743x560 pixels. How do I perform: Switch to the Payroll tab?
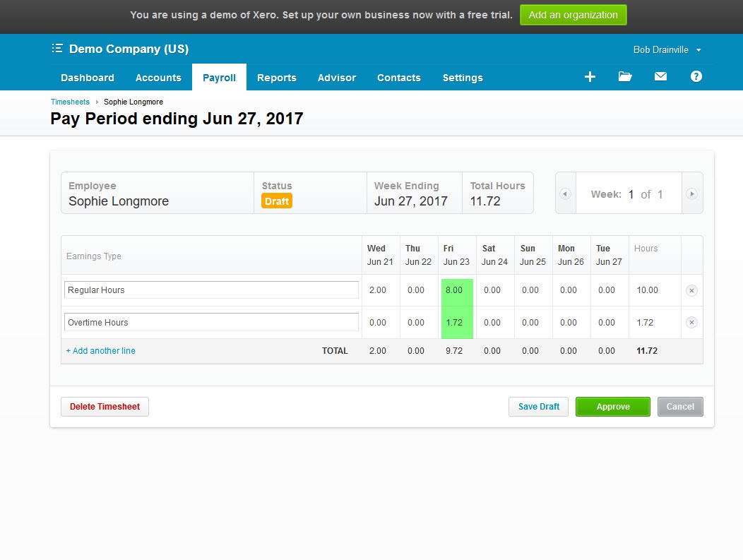tap(219, 78)
